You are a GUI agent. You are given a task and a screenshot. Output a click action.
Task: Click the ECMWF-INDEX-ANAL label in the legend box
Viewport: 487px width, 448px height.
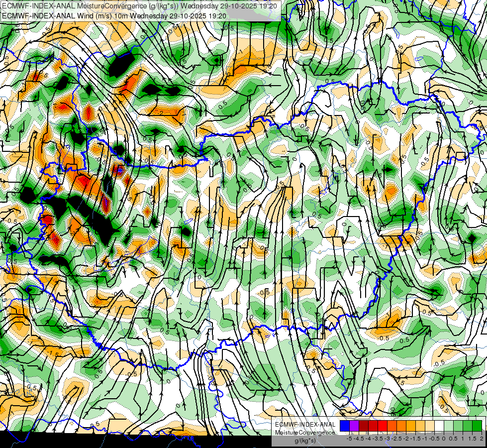pos(305,425)
